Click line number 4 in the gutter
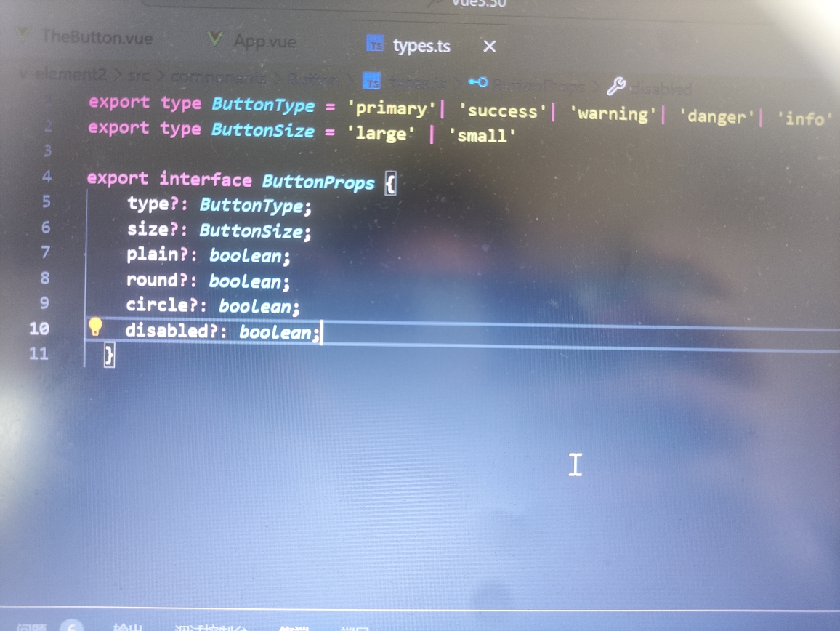 click(47, 177)
